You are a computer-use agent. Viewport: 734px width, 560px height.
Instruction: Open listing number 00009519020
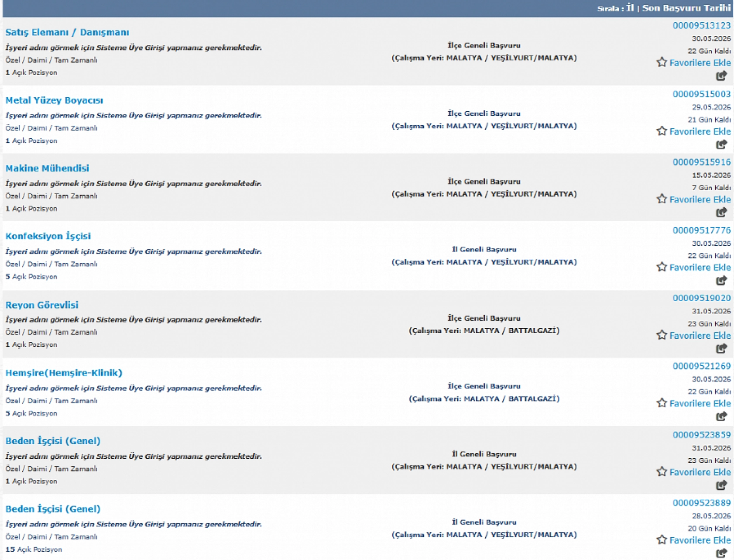click(x=701, y=298)
